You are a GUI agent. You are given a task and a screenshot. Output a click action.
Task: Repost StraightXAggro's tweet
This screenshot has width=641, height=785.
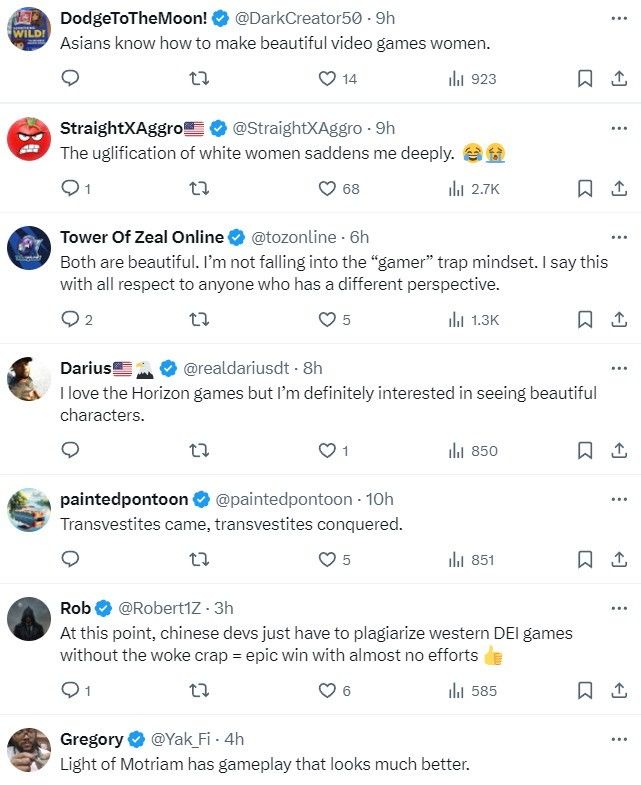click(199, 188)
